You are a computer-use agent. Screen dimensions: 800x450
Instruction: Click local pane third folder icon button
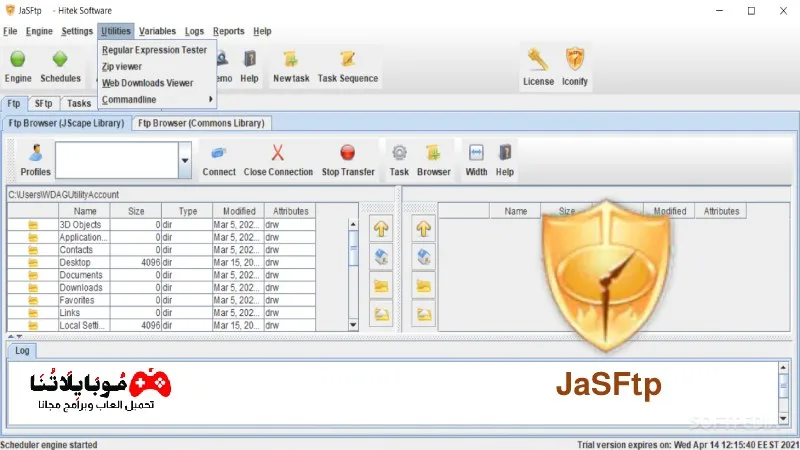[x=381, y=286]
